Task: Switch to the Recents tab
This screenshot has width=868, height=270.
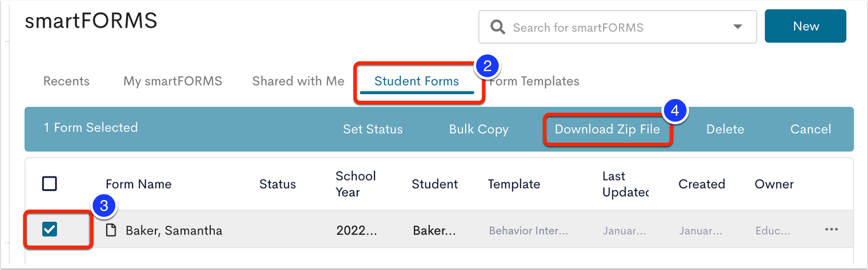Action: click(66, 81)
